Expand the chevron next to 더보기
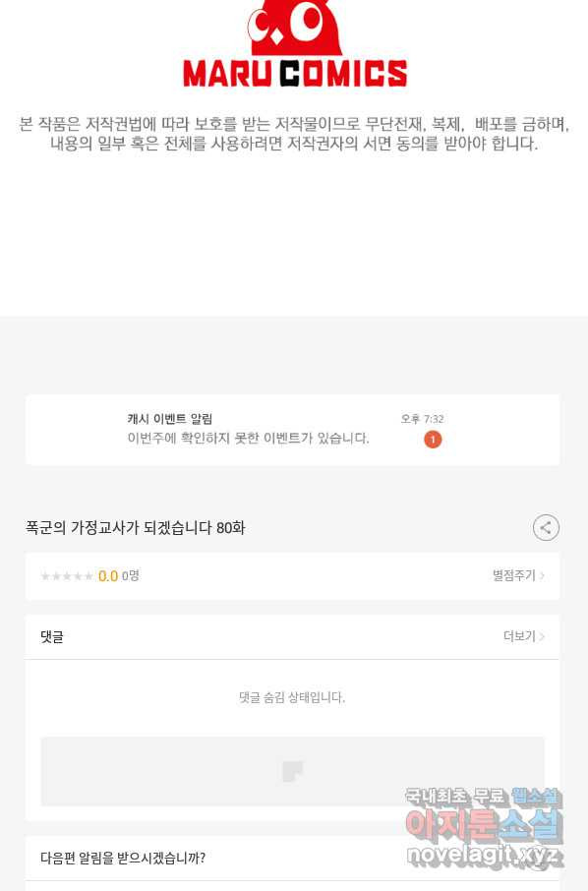 click(542, 636)
